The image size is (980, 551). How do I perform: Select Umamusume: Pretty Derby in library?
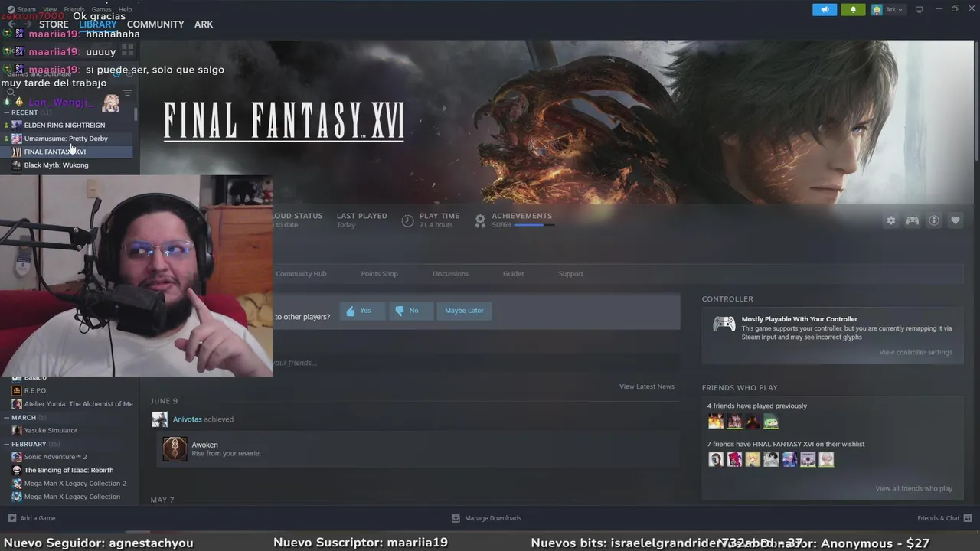[x=66, y=139]
